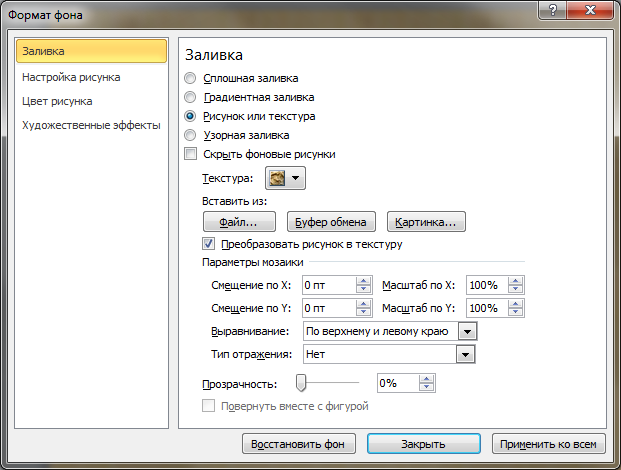Increase Смещение по X with up arrow
Image resolution: width=621 pixels, height=470 pixels.
(364, 281)
